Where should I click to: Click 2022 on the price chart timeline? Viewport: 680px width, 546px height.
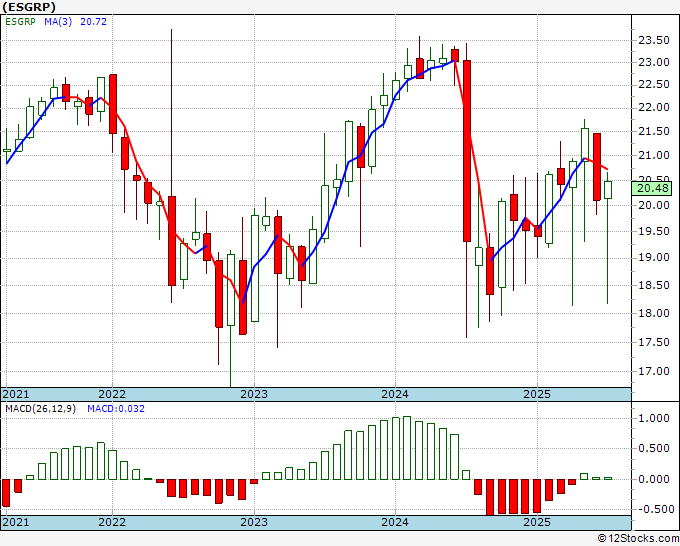112,394
